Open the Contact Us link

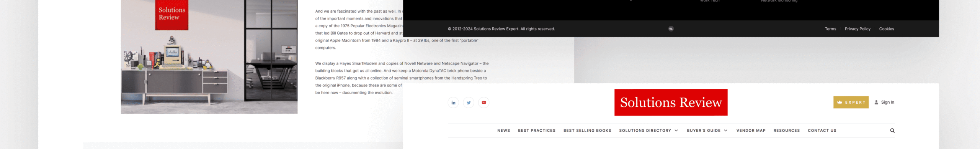[822, 131]
